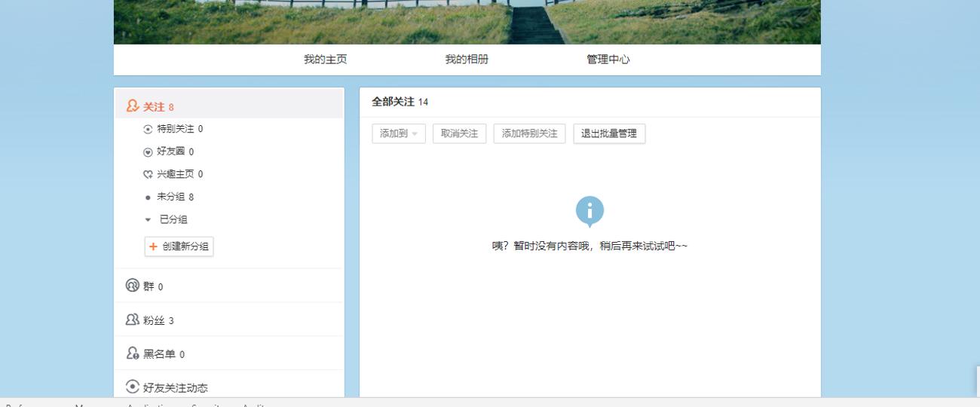Click the 好友圈 heart-circle icon

coord(148,152)
